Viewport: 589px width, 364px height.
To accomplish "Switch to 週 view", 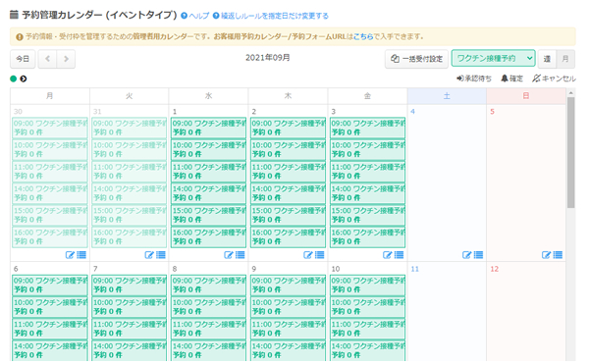I will [x=547, y=59].
